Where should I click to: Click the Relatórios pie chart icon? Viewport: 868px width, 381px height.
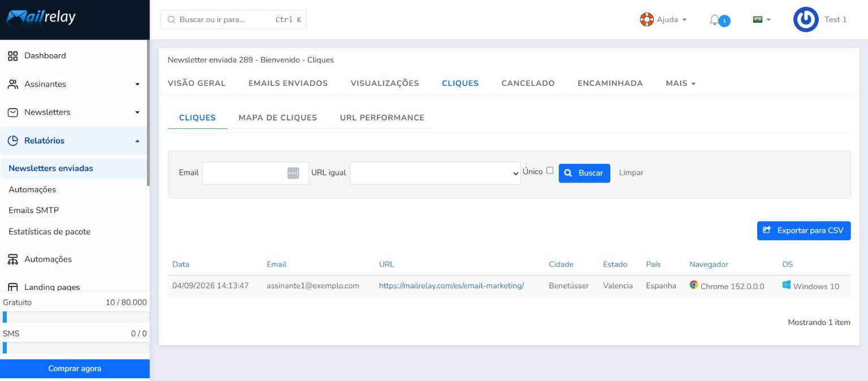(13, 141)
